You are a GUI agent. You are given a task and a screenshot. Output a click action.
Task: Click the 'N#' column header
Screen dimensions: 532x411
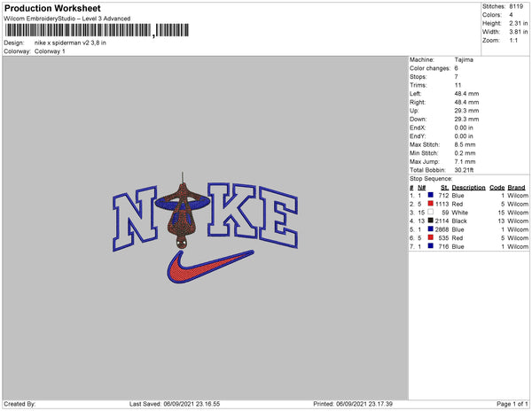click(422, 188)
